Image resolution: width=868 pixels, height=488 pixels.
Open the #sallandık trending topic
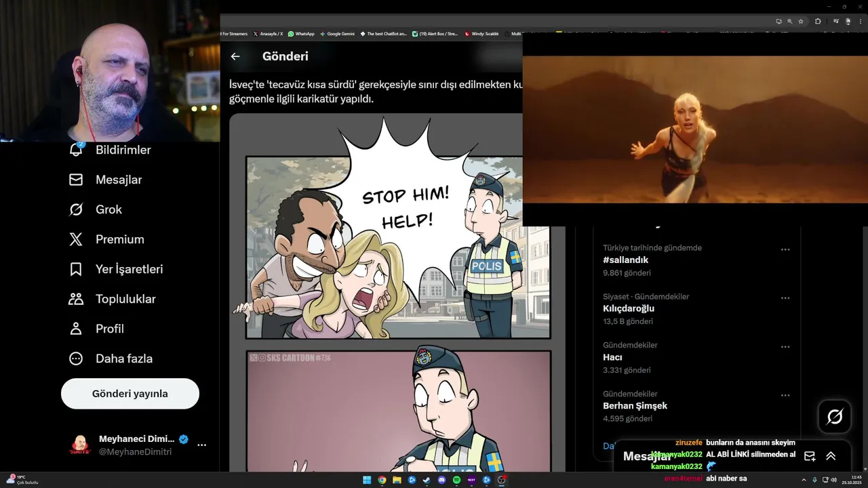click(626, 260)
